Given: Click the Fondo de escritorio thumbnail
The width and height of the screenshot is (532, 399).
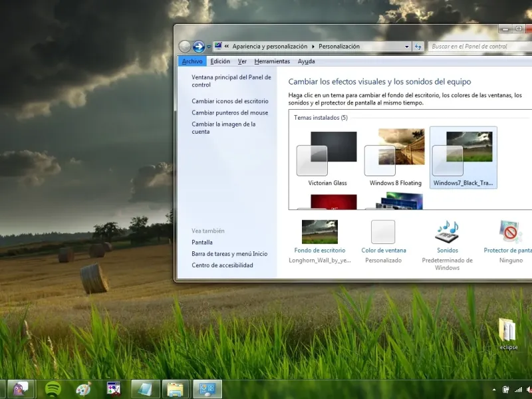Looking at the screenshot, I should click(320, 231).
